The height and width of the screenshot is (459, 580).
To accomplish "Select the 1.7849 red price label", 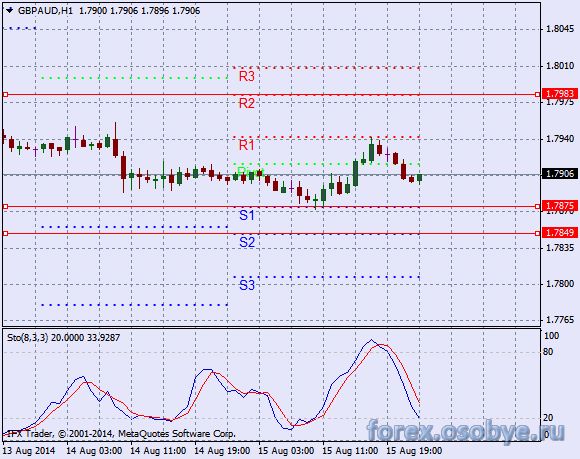I will coord(560,233).
